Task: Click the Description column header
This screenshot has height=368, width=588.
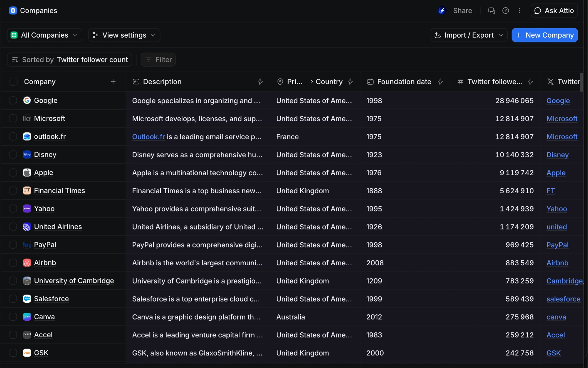Action: (198, 81)
